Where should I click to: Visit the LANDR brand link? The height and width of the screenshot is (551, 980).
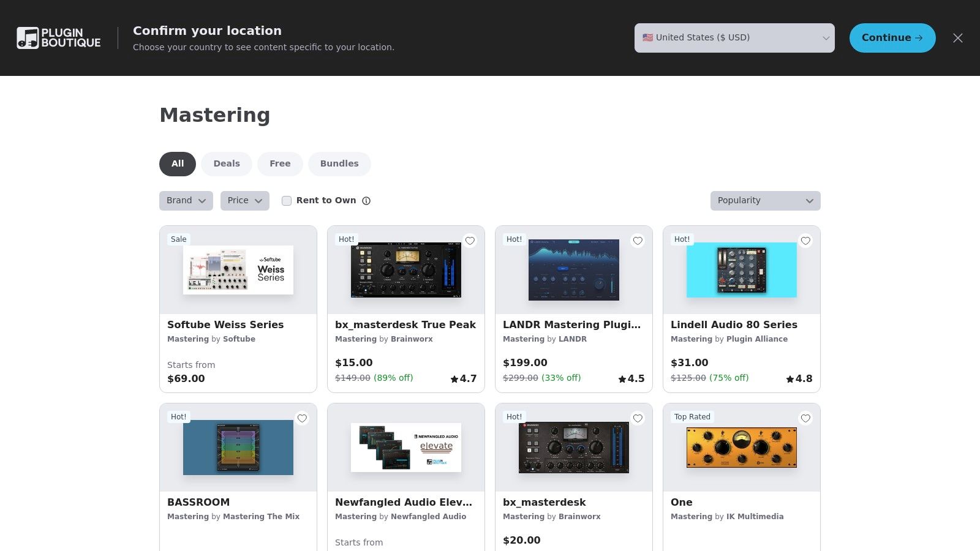[573, 339]
